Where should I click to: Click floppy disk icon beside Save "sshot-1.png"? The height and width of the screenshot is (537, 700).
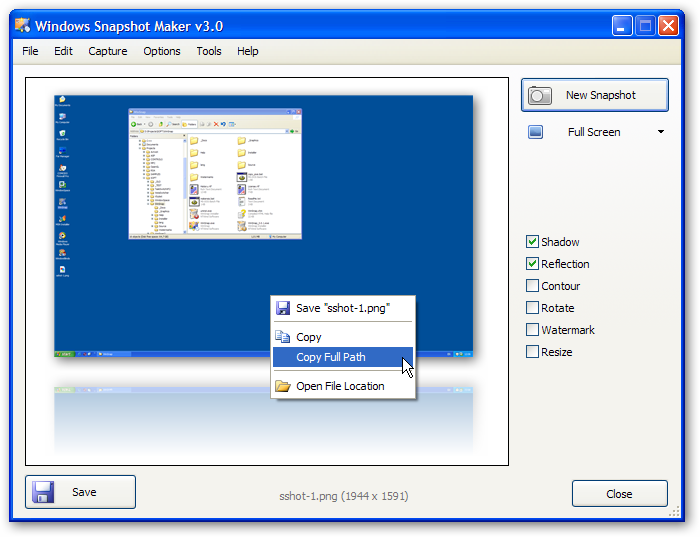tap(283, 308)
